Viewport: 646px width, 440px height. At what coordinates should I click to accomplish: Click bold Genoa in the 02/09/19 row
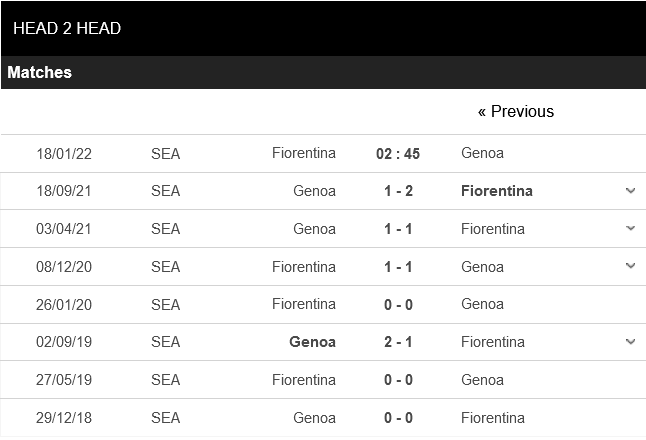click(312, 342)
